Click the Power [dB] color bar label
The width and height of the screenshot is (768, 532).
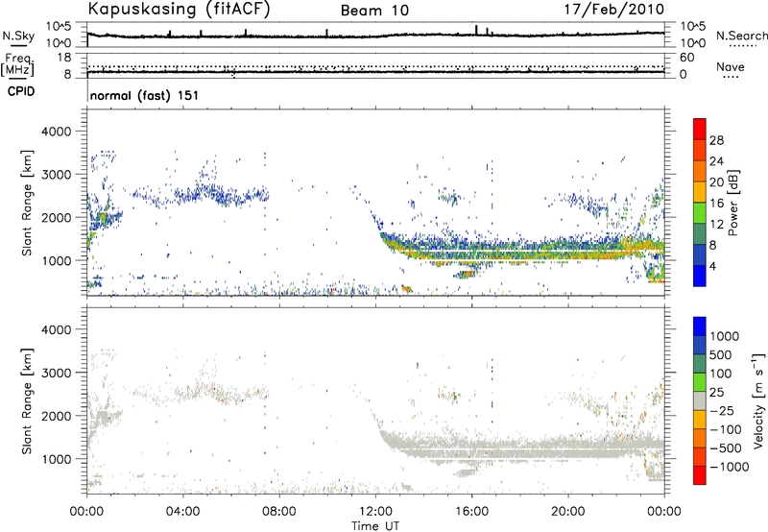732,203
